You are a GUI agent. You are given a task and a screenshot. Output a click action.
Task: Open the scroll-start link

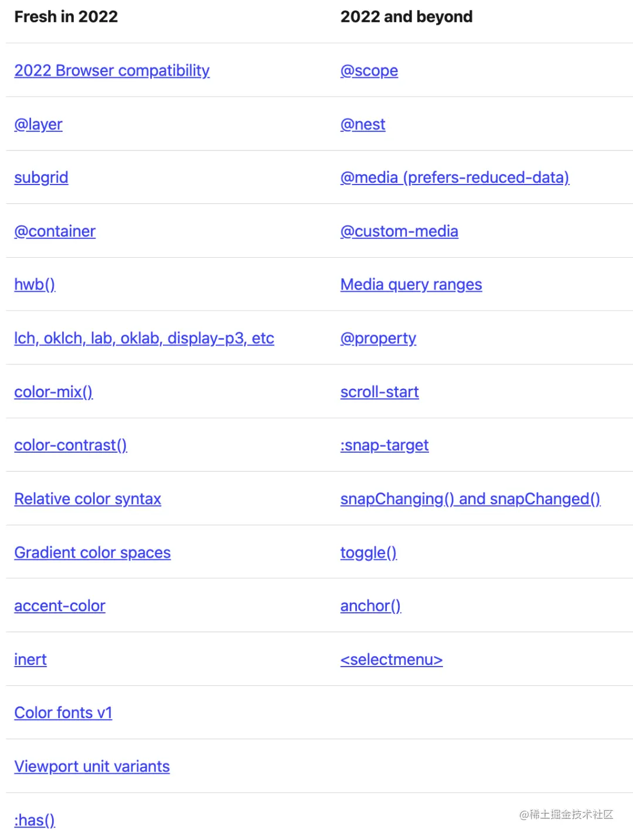point(380,392)
